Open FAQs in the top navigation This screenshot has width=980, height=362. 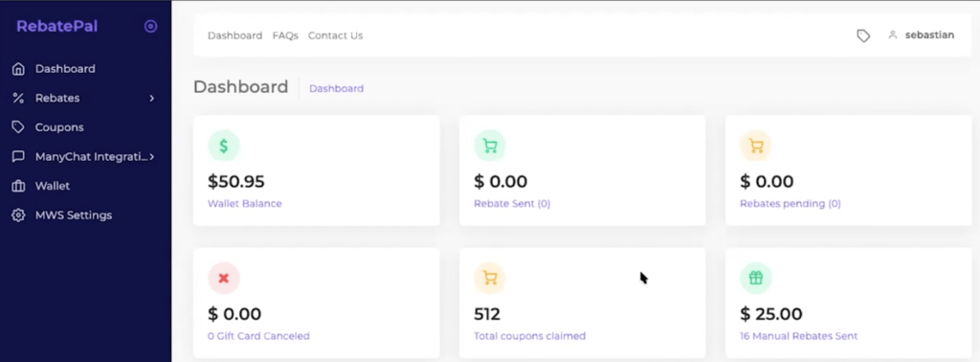pyautogui.click(x=285, y=35)
